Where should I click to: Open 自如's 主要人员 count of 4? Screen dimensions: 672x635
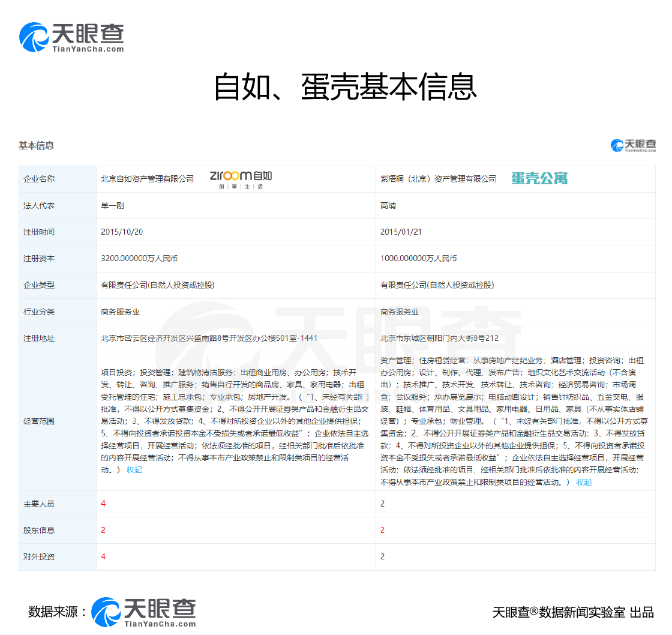[x=103, y=504]
